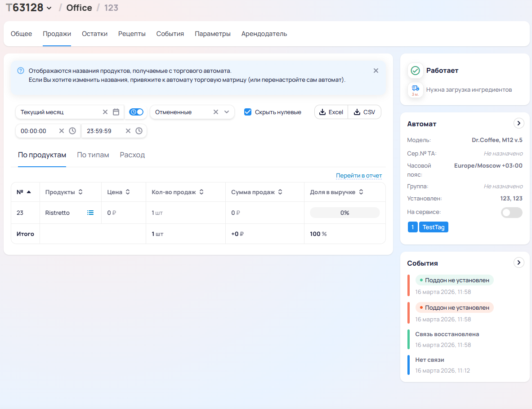Clear the Отмененные filter selection
This screenshot has height=409, width=532.
point(216,112)
